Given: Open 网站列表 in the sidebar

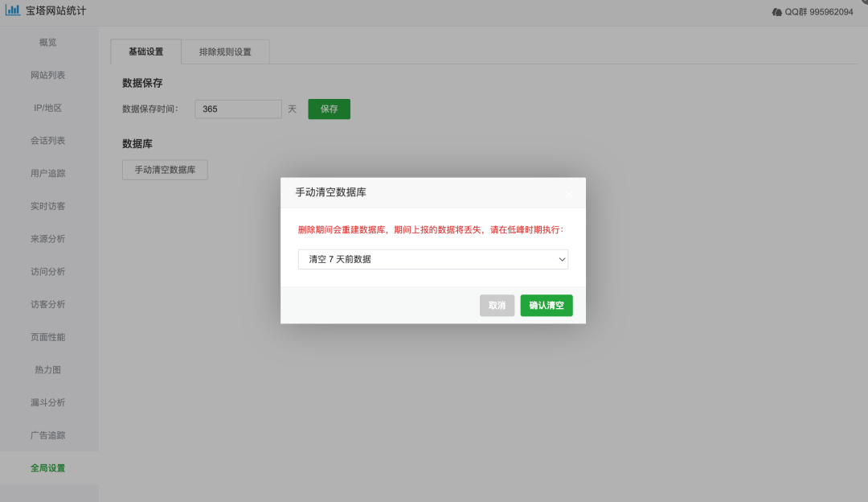Looking at the screenshot, I should [x=48, y=75].
